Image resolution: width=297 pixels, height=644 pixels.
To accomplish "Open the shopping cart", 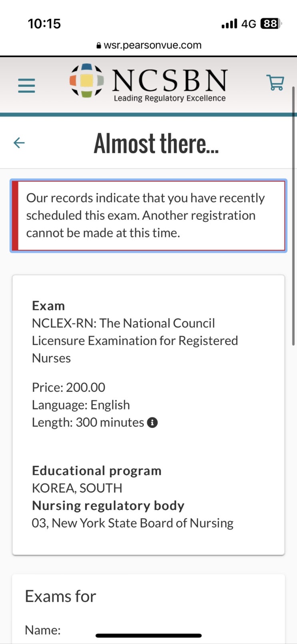I will click(275, 83).
